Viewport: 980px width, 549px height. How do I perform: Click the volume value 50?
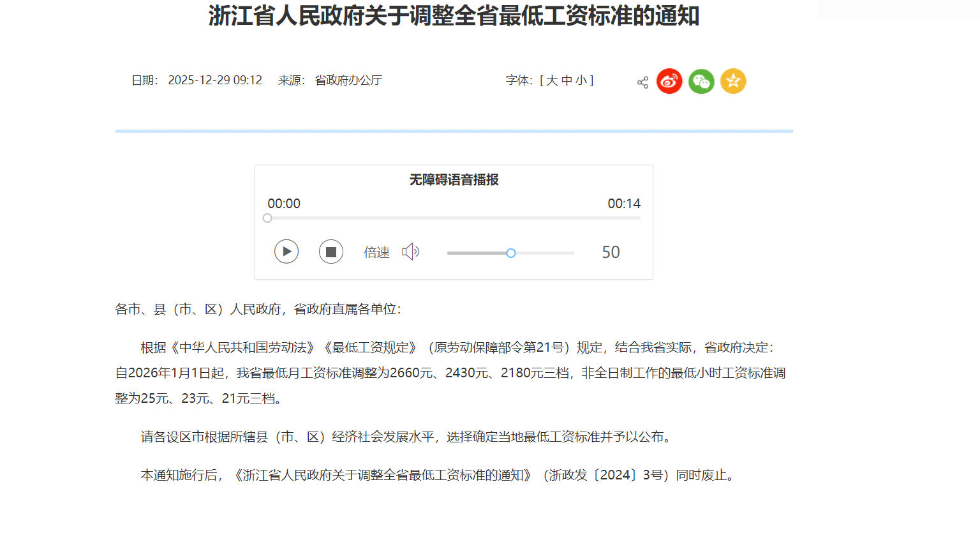pos(611,252)
